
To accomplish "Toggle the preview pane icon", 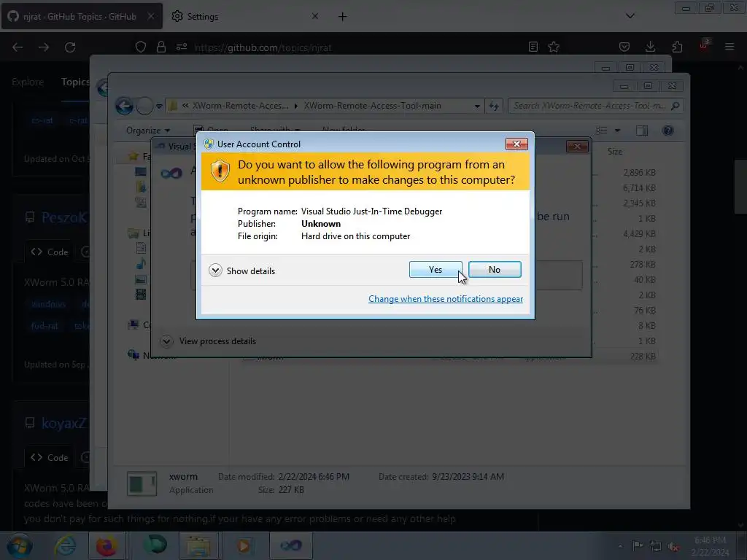I will 642,131.
